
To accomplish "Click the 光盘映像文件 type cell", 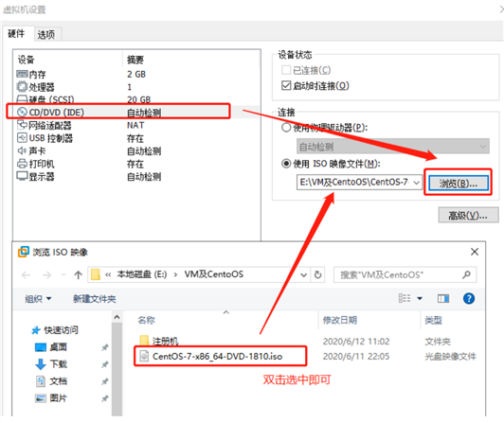I will [450, 356].
